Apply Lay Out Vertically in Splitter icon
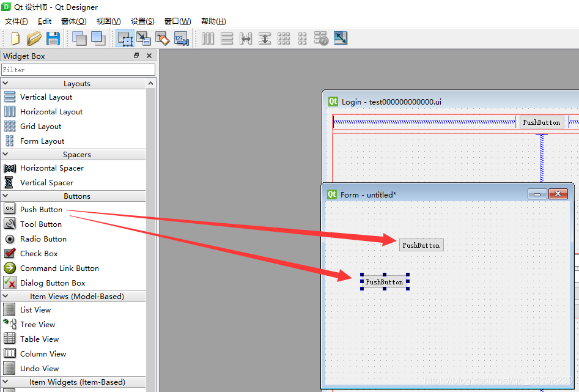 [x=264, y=39]
